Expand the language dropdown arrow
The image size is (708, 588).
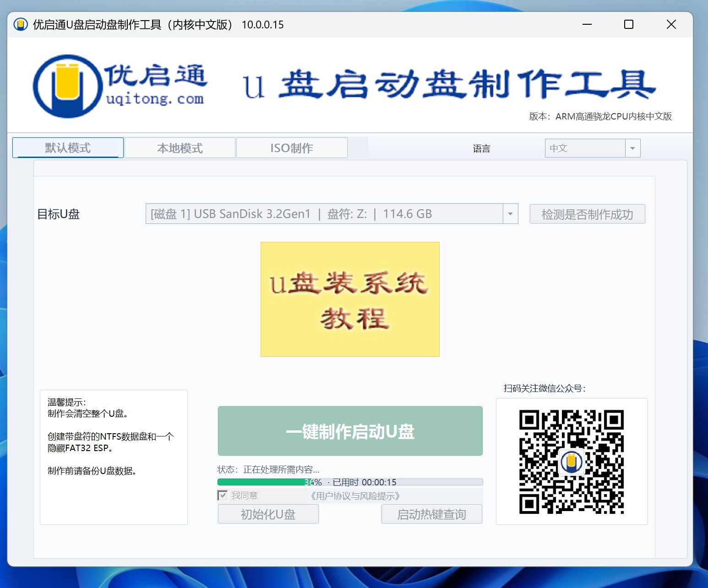(x=632, y=148)
